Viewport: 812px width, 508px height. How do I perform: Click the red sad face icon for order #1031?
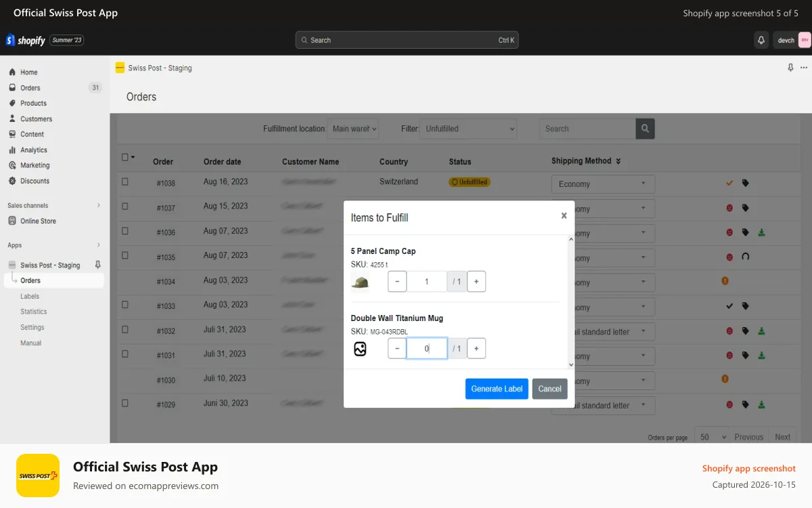pos(729,355)
